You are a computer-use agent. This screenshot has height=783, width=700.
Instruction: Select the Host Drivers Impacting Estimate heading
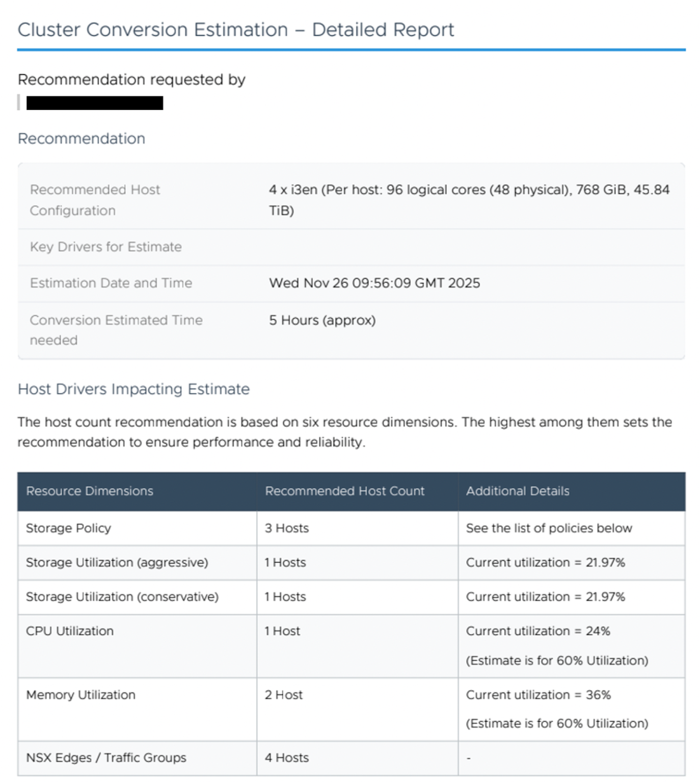[133, 389]
